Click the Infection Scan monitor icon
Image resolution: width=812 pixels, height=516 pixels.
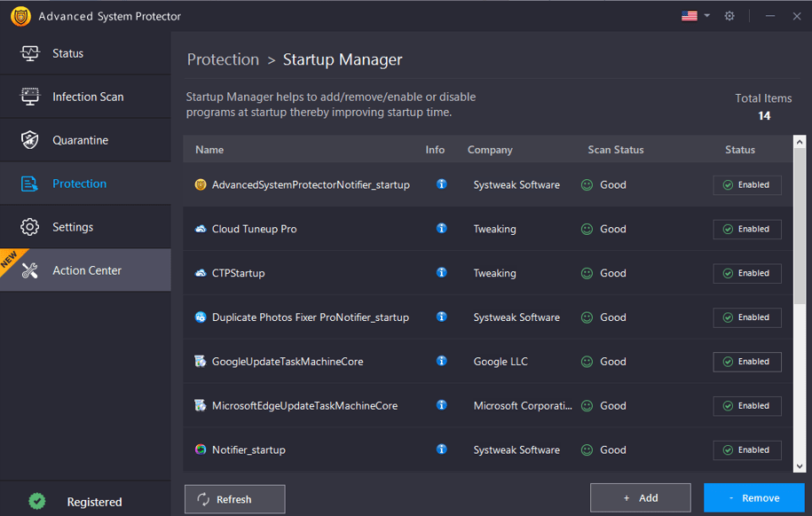pos(29,97)
